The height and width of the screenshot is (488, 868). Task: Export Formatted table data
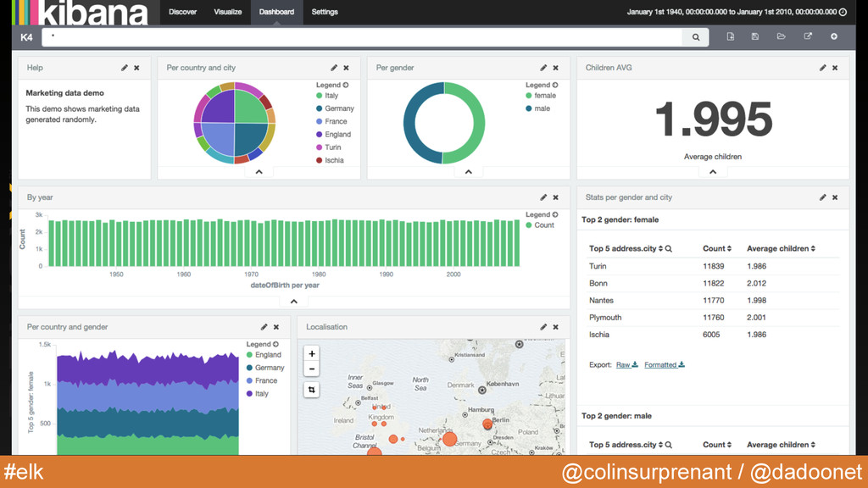point(665,364)
